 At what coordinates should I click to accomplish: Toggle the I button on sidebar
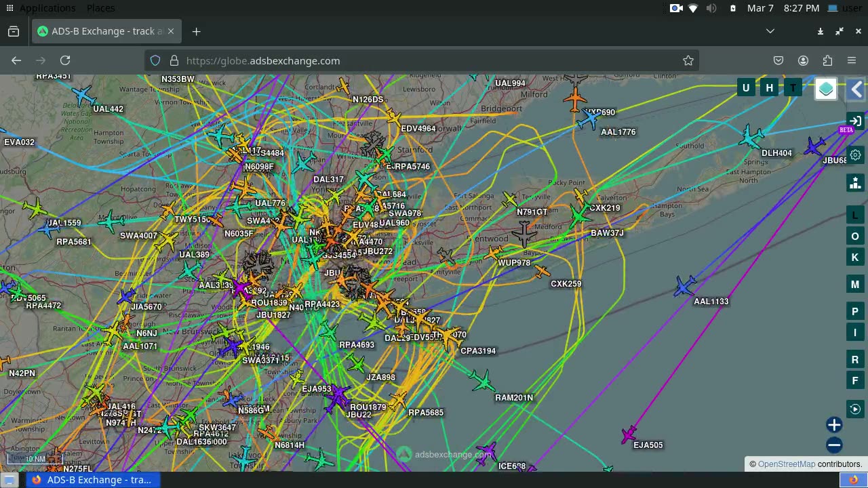[x=855, y=332]
